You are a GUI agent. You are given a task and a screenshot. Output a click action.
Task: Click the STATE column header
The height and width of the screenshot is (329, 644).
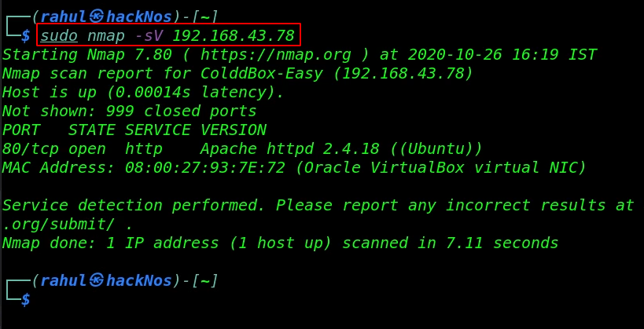[x=91, y=130]
